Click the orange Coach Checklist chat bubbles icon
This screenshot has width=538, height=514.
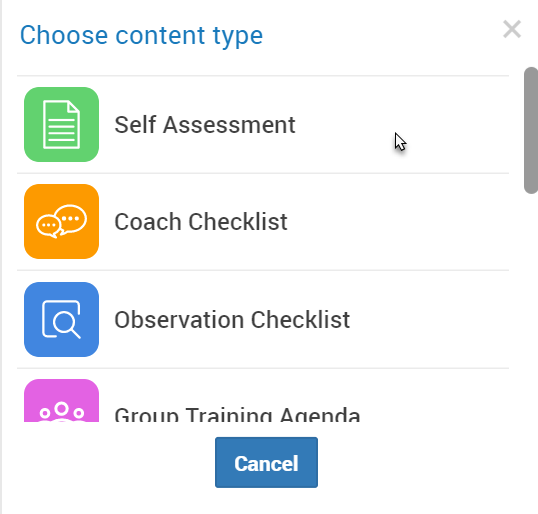(61, 221)
